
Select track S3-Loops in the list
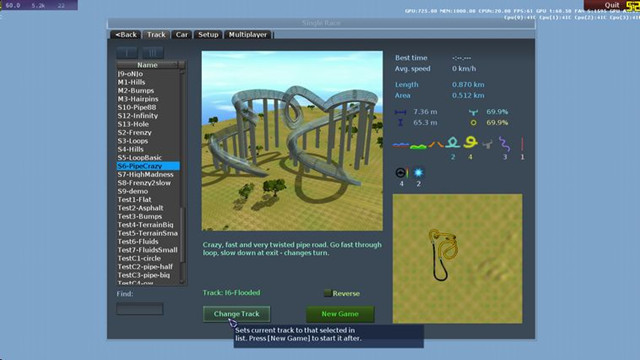coord(148,141)
